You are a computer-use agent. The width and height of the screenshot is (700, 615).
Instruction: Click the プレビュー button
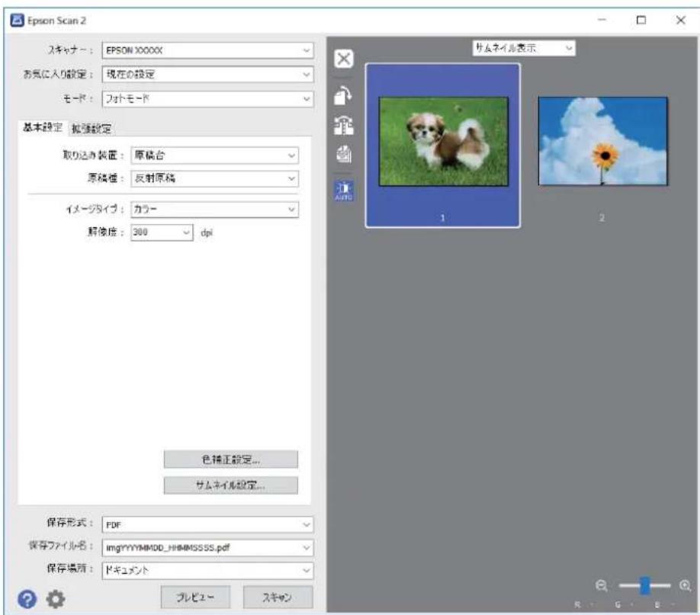(x=195, y=597)
